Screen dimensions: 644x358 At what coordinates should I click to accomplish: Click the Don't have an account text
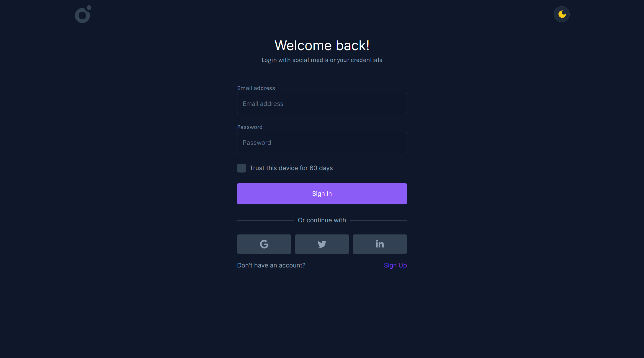[271, 265]
